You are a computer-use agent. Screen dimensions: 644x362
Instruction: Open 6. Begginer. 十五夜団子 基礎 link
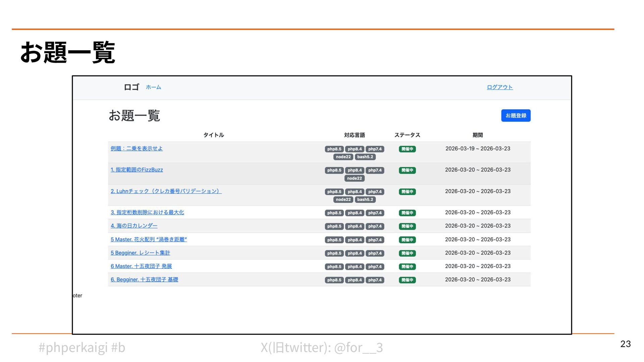pos(144,280)
